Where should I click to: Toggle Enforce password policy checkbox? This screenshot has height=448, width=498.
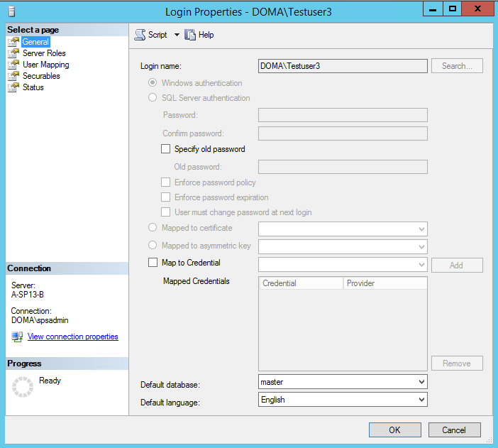[x=165, y=182]
